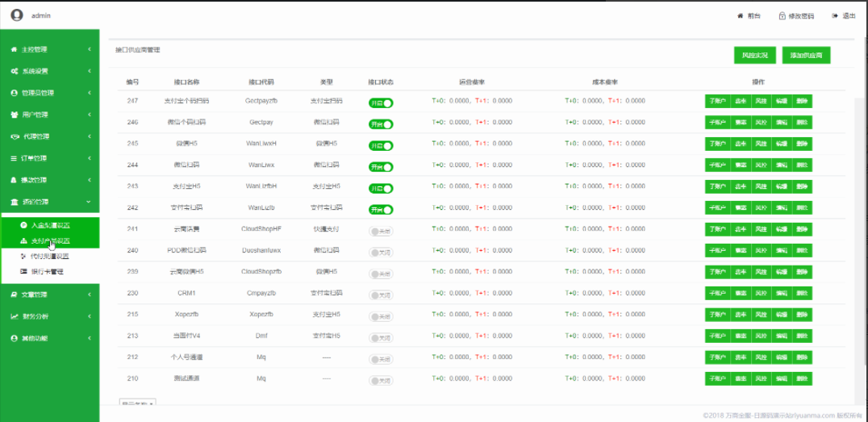Click the icon beside 代付渠道设置
This screenshot has width=868, height=422.
tap(23, 257)
